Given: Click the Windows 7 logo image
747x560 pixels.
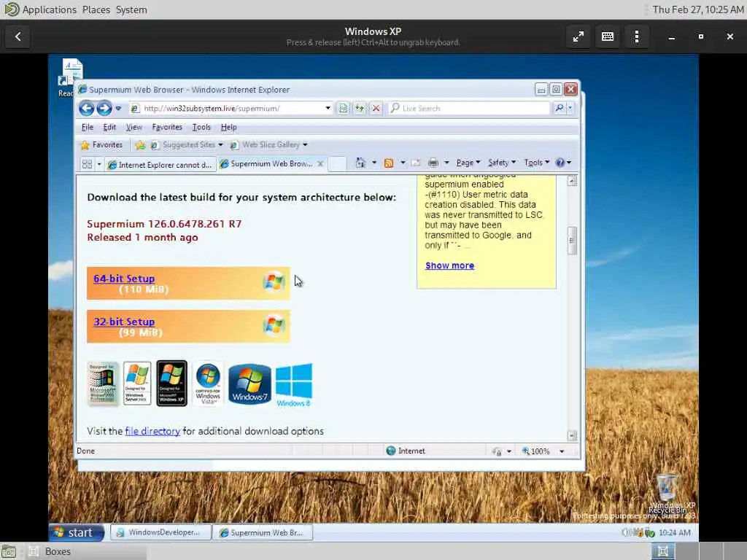Looking at the screenshot, I should click(249, 384).
